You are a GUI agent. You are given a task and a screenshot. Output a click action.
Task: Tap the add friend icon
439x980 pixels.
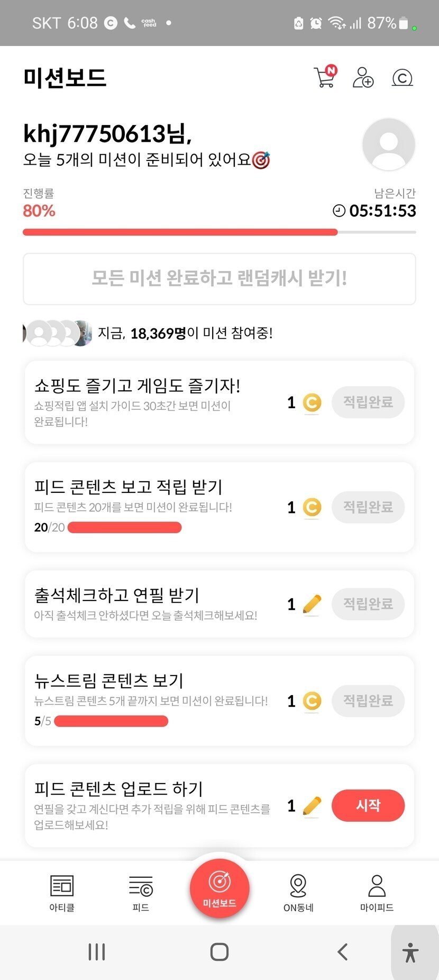point(363,77)
